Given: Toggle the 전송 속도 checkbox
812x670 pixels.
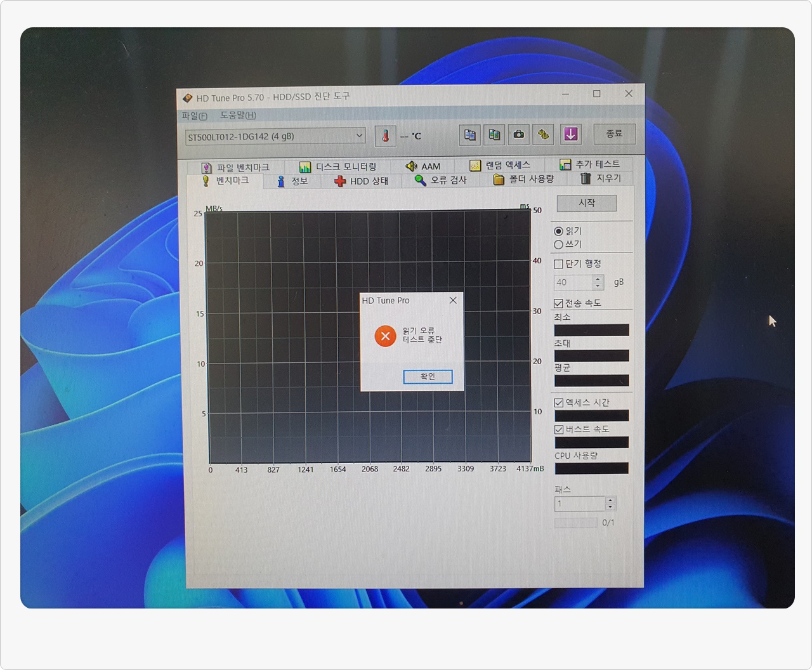Looking at the screenshot, I should pos(558,303).
